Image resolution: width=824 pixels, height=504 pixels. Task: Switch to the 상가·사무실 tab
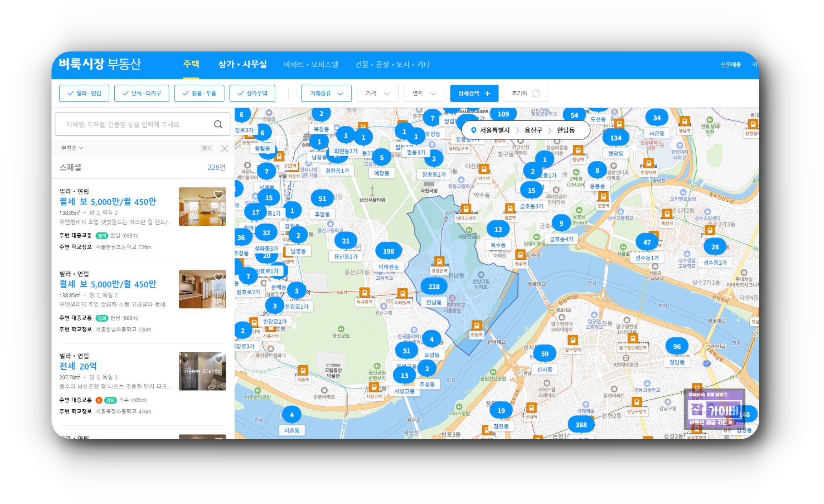242,64
